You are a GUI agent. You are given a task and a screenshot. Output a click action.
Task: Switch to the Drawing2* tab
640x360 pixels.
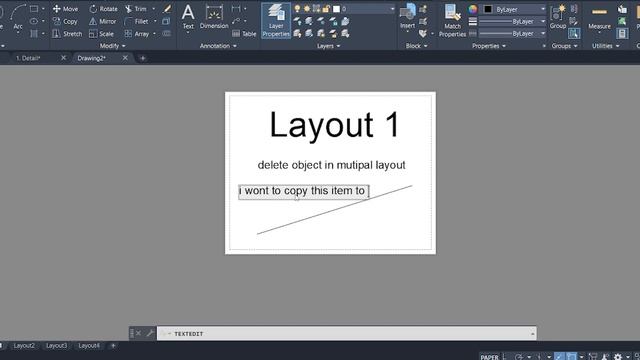[91, 58]
